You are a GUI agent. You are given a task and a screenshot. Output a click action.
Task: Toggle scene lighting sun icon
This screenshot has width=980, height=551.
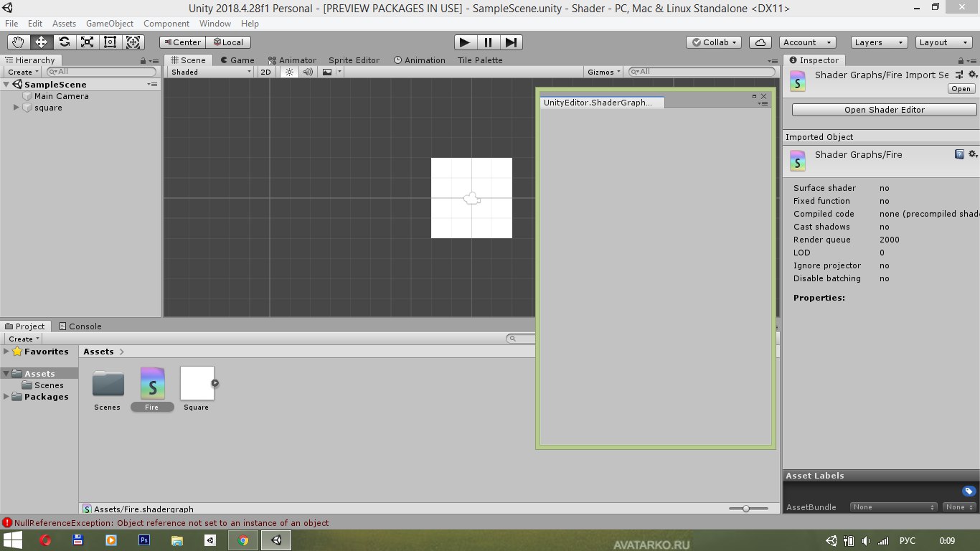290,72
